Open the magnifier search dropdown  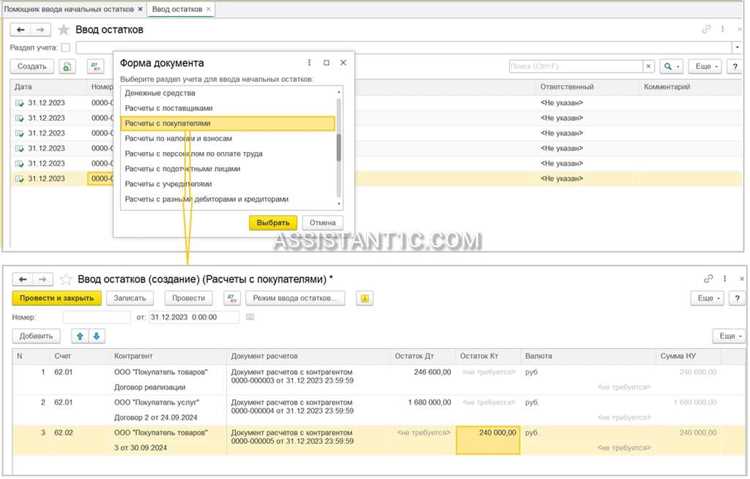coord(671,67)
